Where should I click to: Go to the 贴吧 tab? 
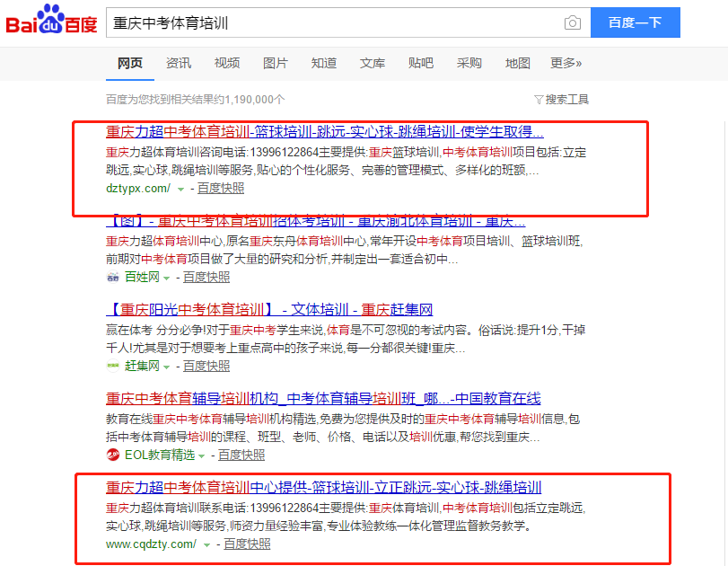[x=421, y=63]
